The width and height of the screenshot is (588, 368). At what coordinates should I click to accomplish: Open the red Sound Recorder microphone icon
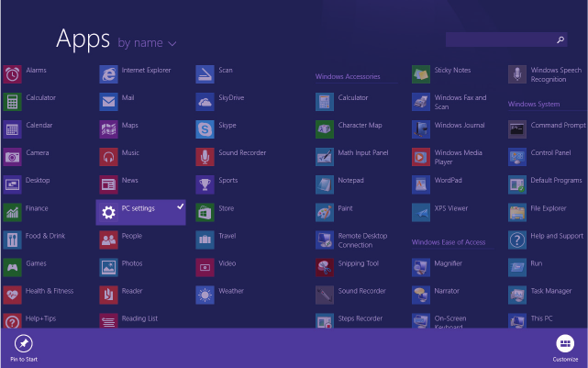(x=205, y=157)
